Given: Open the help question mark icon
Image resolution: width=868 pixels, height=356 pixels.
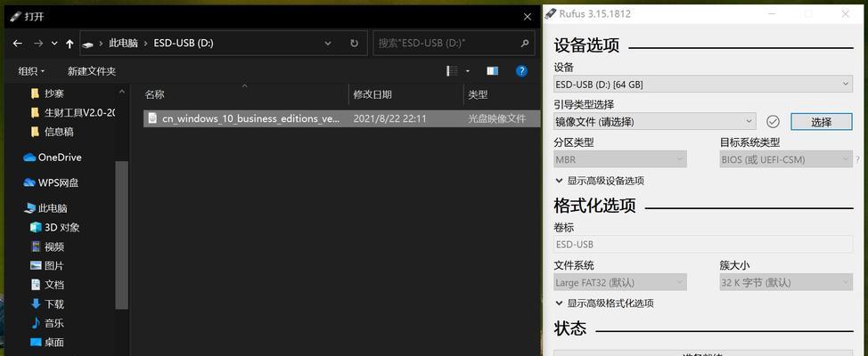Looking at the screenshot, I should 521,71.
